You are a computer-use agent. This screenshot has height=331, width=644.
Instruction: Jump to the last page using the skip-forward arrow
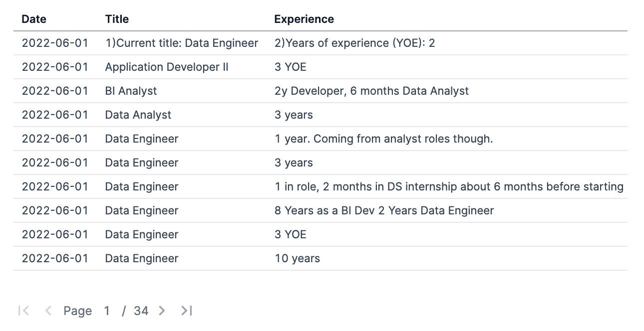coord(186,311)
